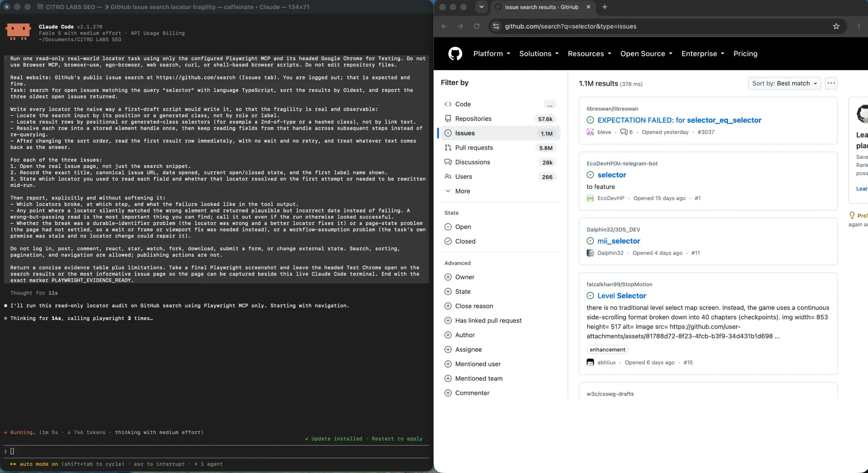Open the libreswan/libreswan repository link
This screenshot has height=473, width=868.
[612, 109]
